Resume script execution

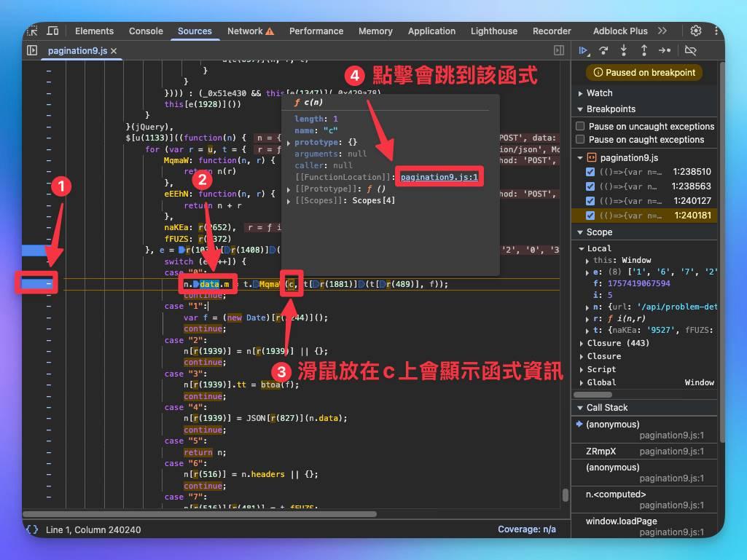(x=584, y=50)
